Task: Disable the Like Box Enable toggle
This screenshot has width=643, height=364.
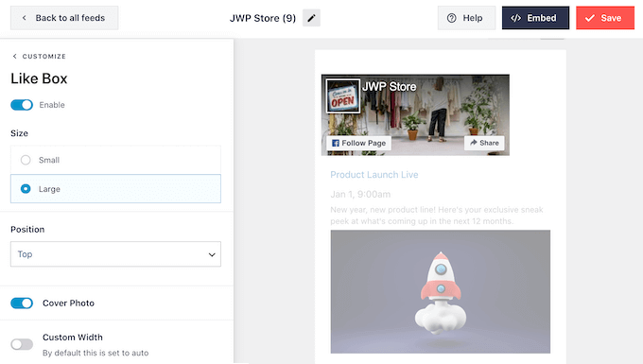Action: [22, 105]
